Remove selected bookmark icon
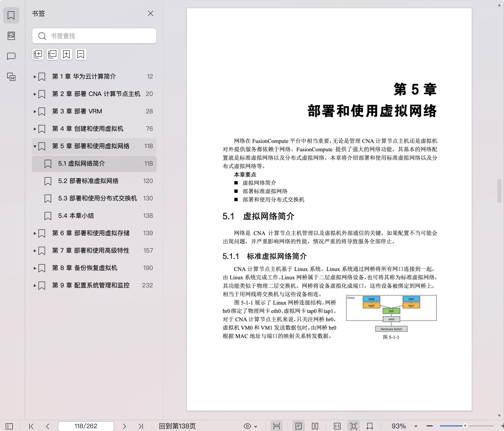 point(81,54)
